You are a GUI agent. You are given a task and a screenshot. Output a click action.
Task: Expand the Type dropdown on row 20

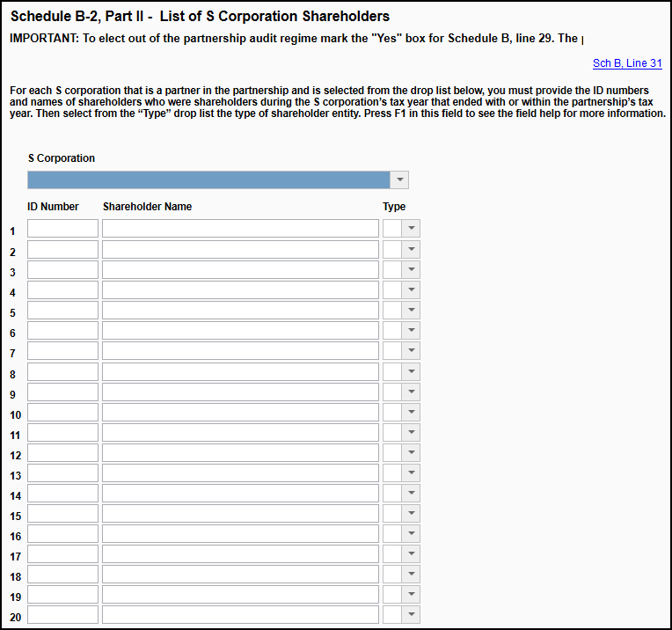point(411,615)
